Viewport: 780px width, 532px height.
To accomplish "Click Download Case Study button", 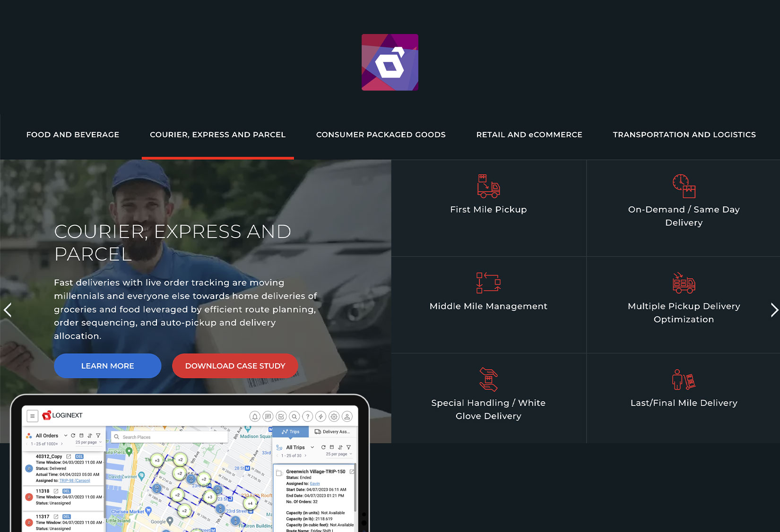I will click(235, 366).
